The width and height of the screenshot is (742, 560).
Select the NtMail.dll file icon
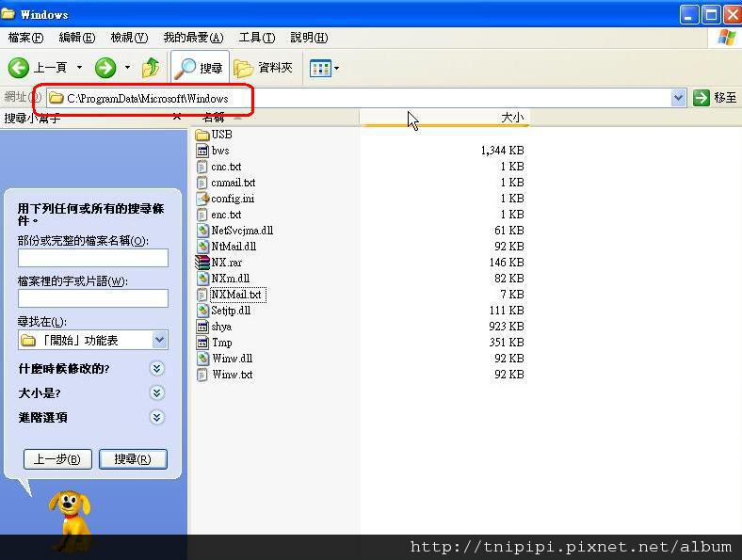202,247
